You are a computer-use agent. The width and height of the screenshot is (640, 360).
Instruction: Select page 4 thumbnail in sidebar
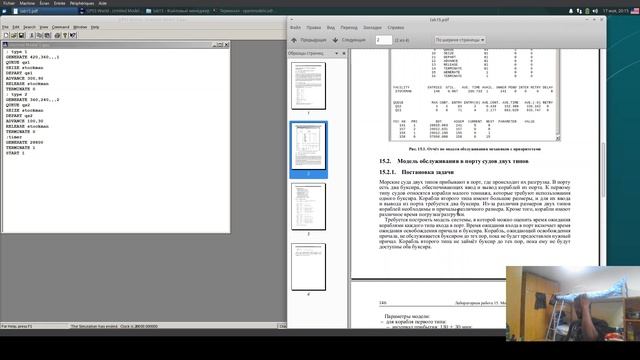[308, 267]
